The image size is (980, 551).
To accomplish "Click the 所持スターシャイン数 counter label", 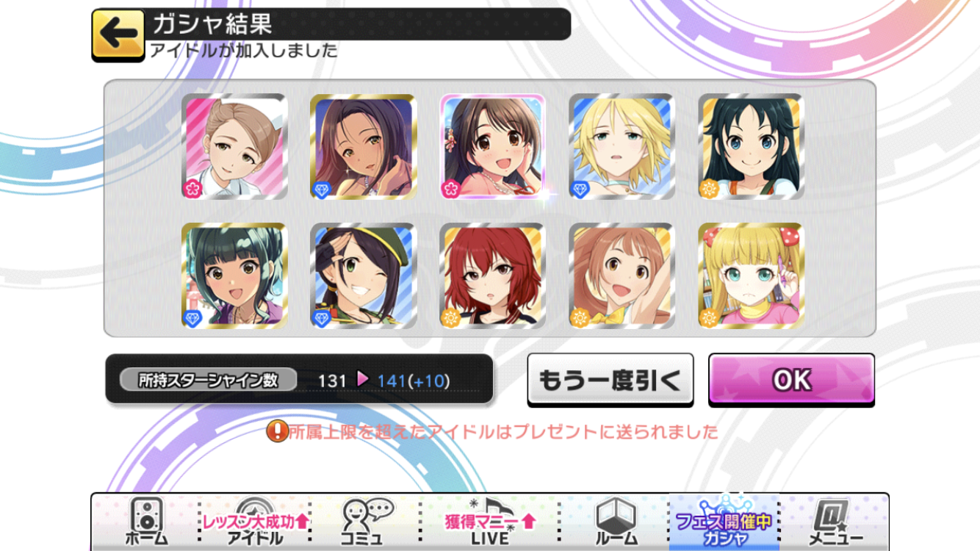I will 209,380.
